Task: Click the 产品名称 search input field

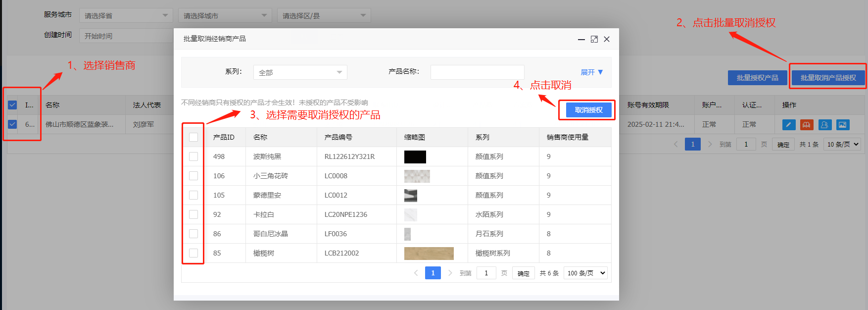Action: (x=477, y=72)
